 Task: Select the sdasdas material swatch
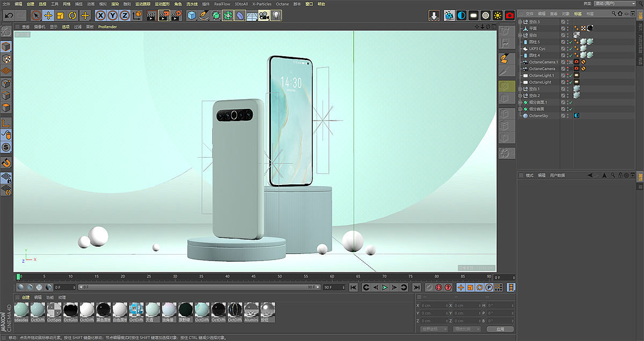tap(21, 312)
